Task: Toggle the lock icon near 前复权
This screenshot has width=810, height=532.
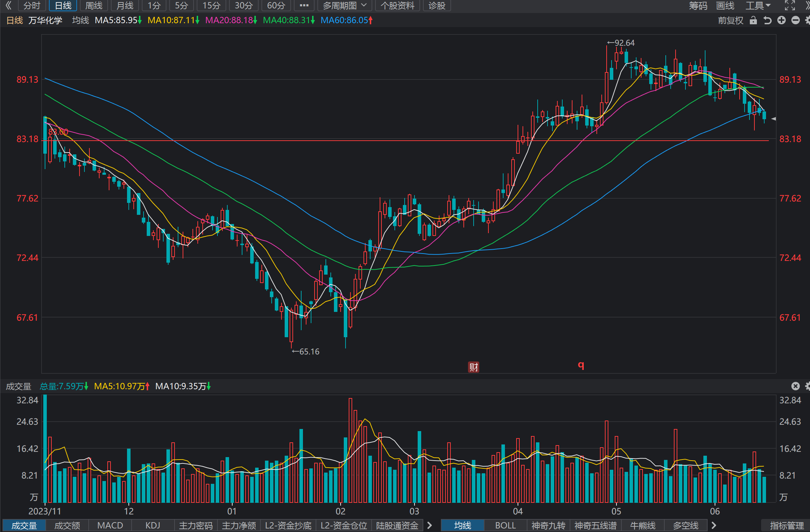Action: click(753, 20)
